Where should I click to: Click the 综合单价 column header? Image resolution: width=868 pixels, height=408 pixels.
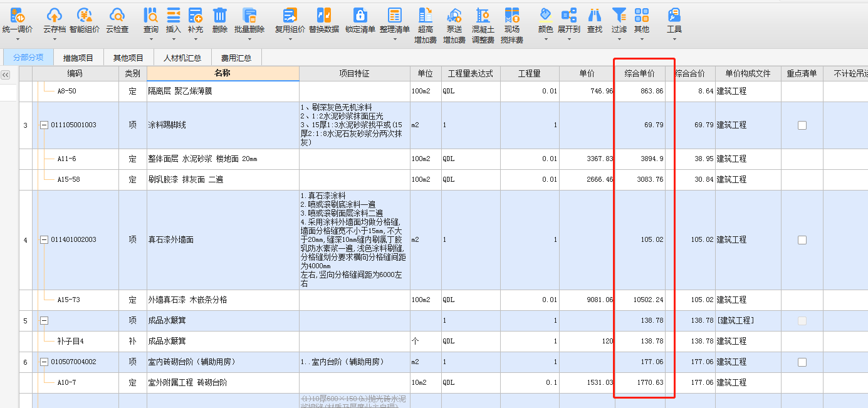640,74
